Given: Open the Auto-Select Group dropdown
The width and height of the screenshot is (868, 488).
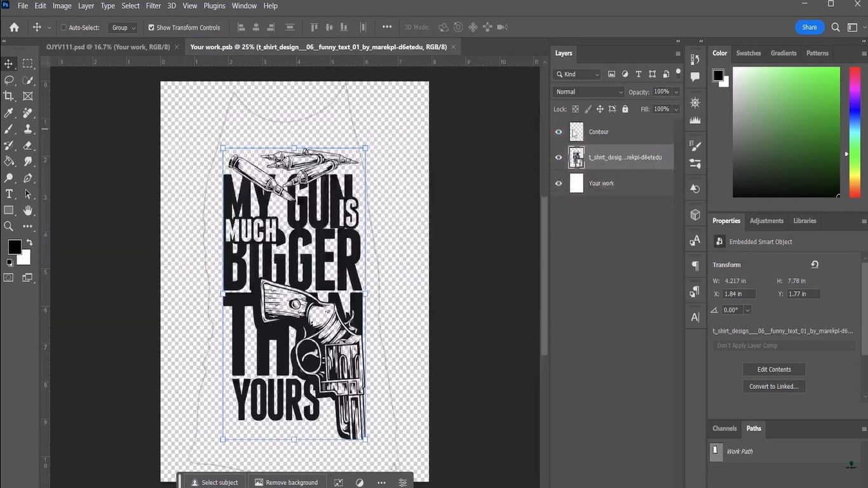Looking at the screenshot, I should click(x=123, y=27).
